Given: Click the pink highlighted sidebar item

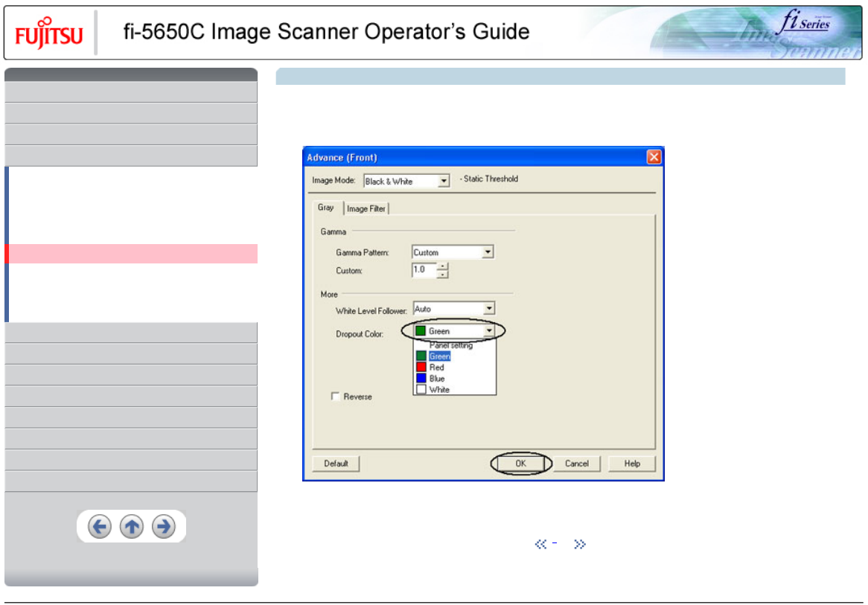Looking at the screenshot, I should [131, 254].
